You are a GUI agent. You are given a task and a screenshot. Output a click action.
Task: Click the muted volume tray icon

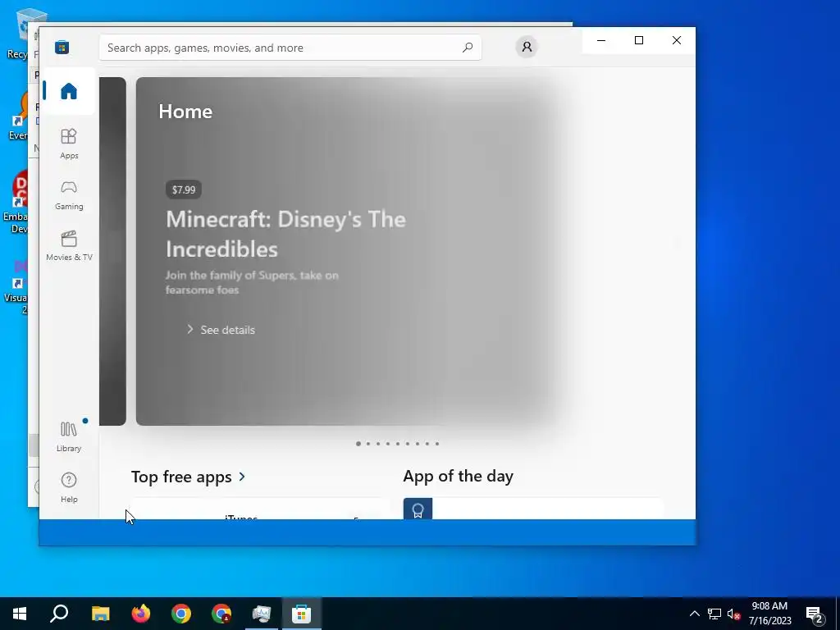point(733,614)
